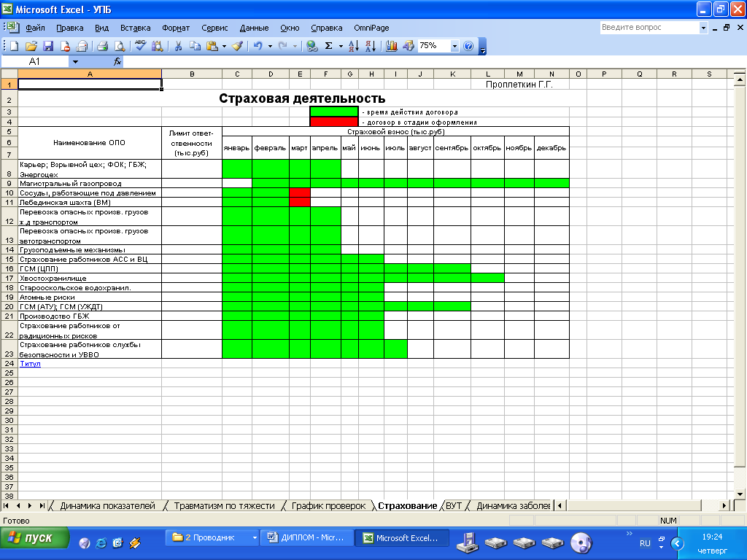The width and height of the screenshot is (747, 560).
Task: Activate the Format Painter brush
Action: point(238,46)
